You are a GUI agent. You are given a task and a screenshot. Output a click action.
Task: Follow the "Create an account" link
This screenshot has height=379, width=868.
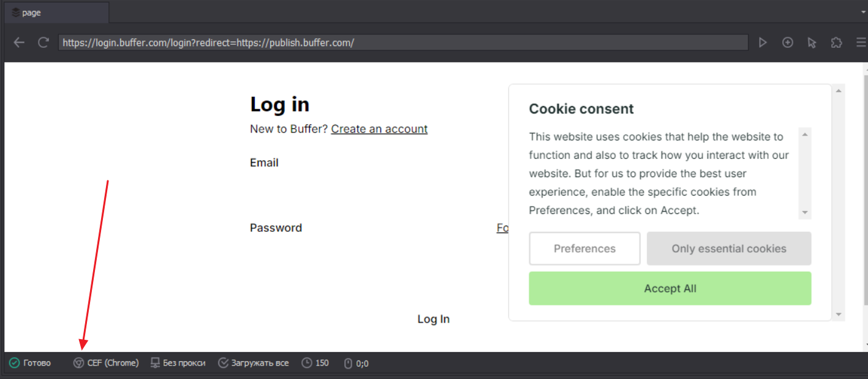pos(379,129)
